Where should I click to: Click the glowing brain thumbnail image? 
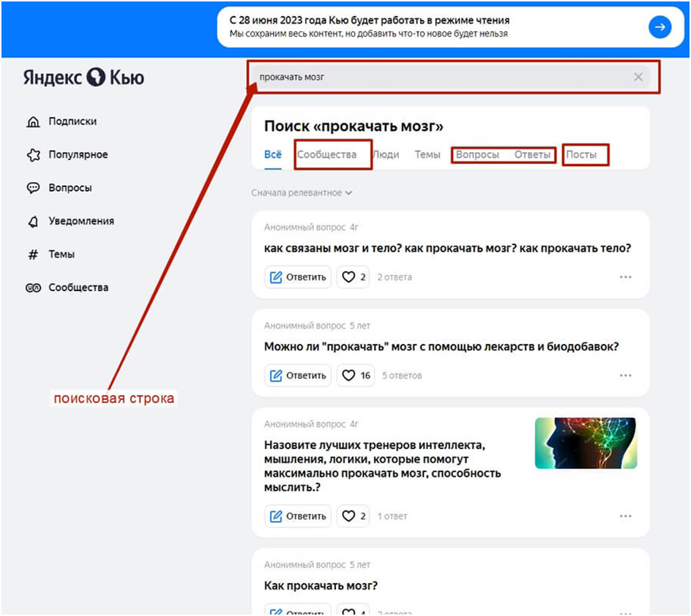[x=586, y=443]
